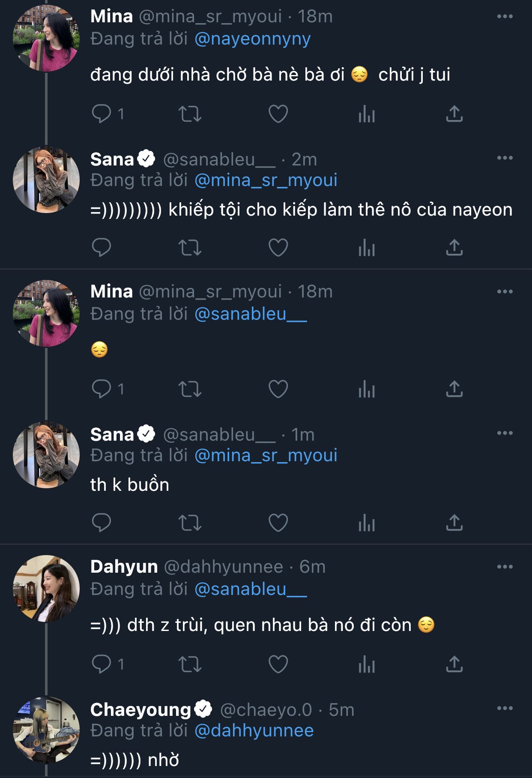Share Mina's first tweet
The width and height of the screenshot is (532, 778).
point(454,114)
